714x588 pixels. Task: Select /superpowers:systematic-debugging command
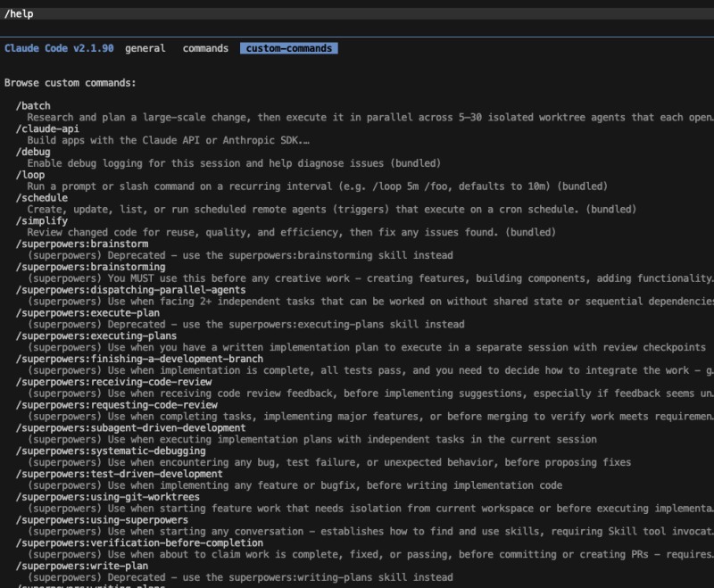tap(111, 451)
